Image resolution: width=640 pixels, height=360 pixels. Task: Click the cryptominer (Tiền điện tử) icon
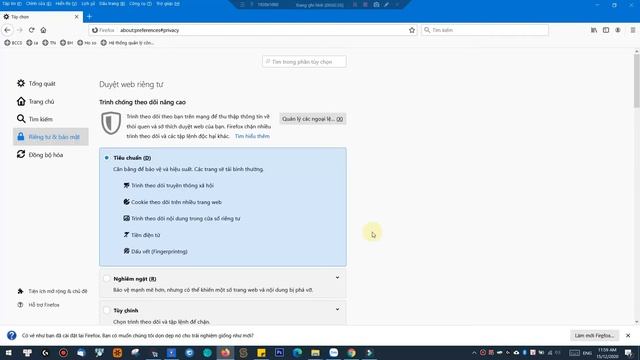coord(127,235)
